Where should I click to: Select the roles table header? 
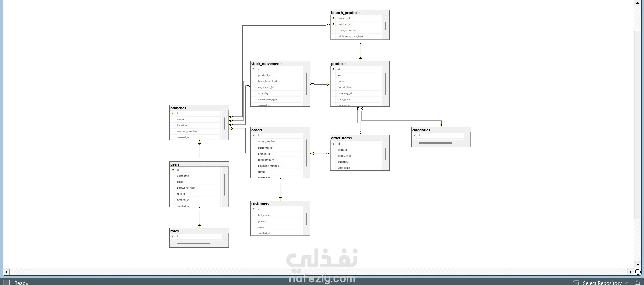click(199, 231)
